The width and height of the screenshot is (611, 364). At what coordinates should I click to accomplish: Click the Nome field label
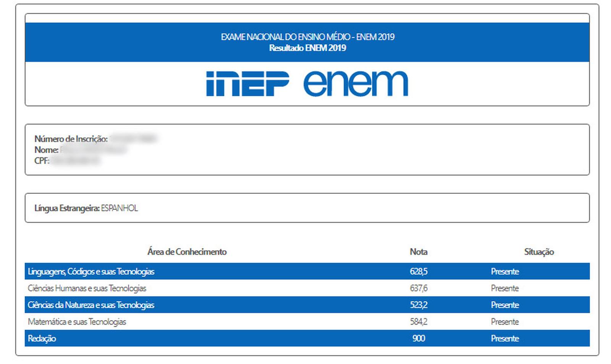(x=46, y=150)
